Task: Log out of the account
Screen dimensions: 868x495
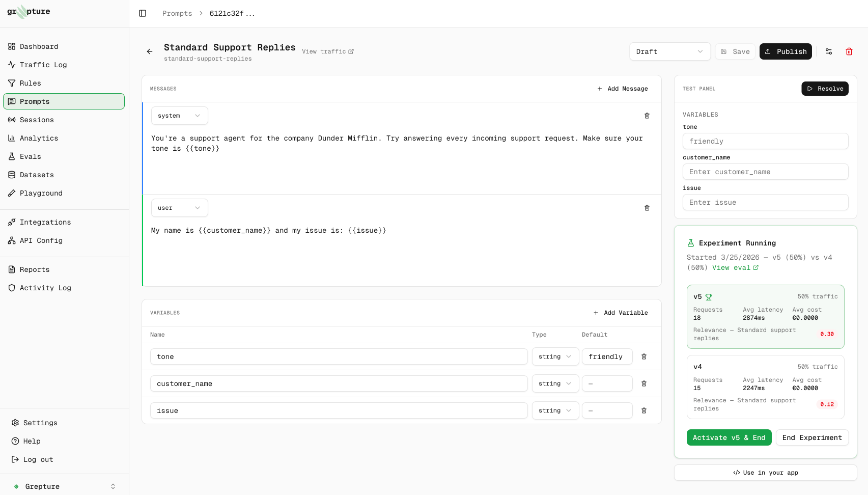Action: point(64,459)
